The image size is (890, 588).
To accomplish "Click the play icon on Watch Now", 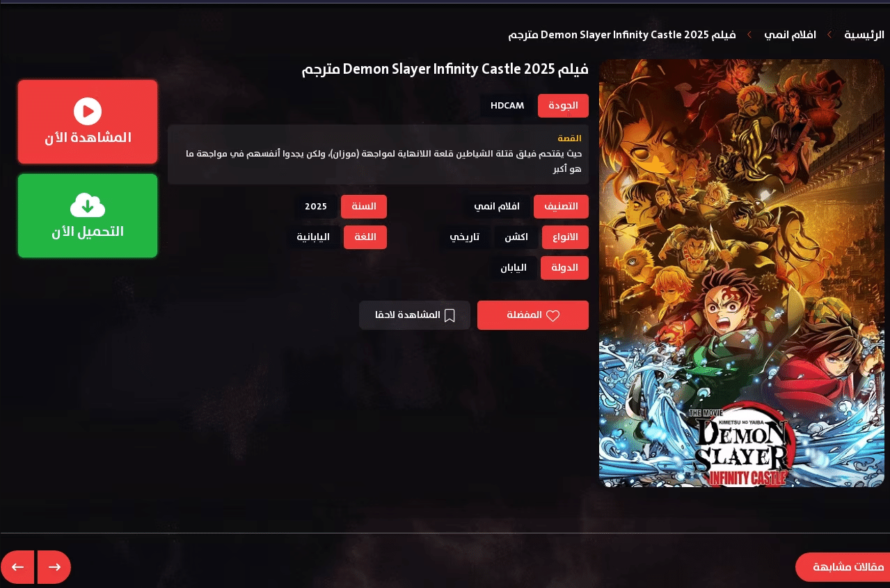I will (88, 111).
